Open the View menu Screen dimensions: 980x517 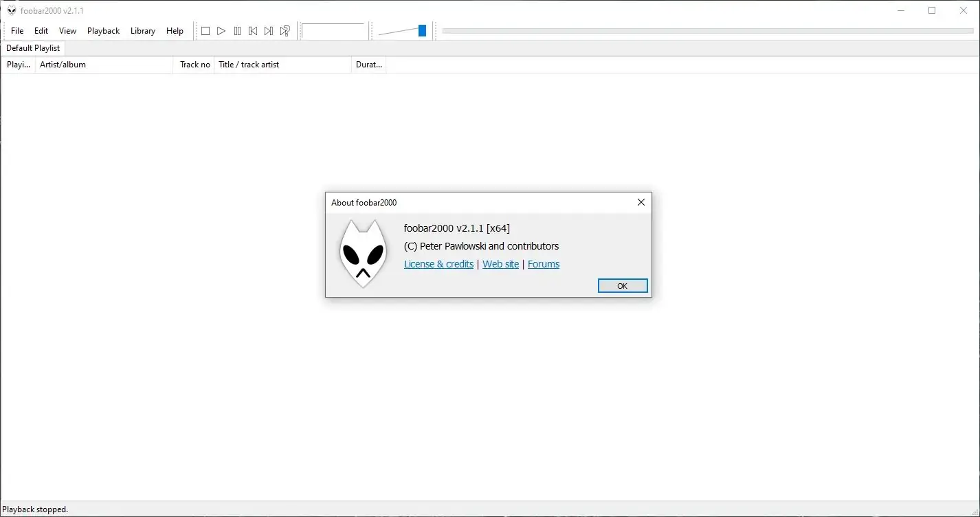(67, 31)
